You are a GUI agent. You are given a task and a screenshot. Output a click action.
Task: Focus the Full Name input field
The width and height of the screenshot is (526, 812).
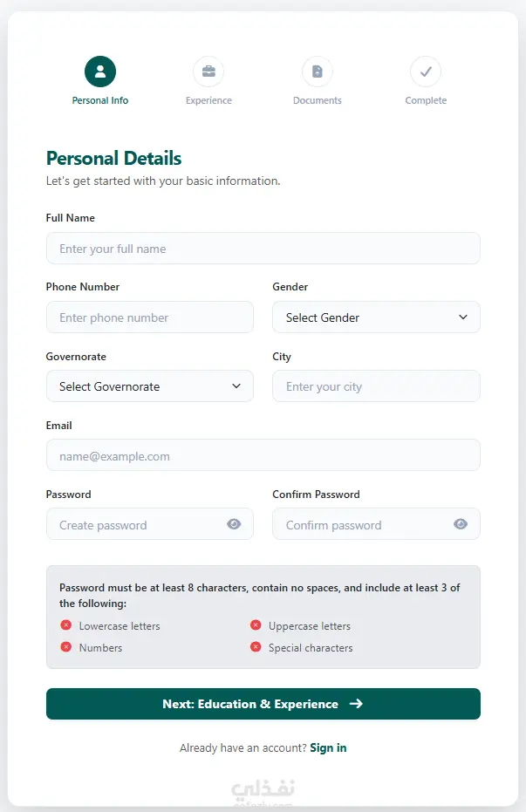point(263,248)
